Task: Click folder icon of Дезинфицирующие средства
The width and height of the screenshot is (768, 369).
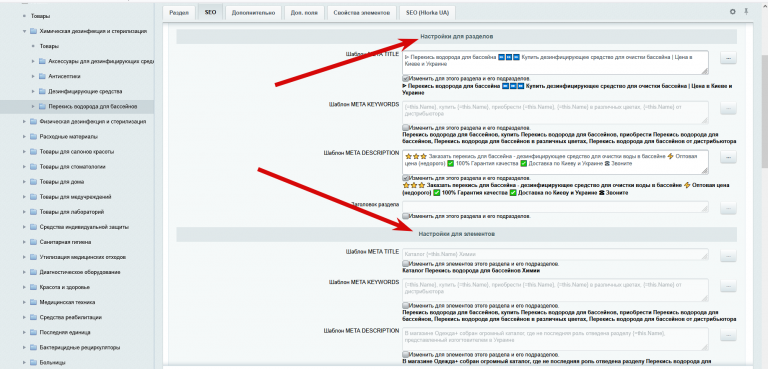Action: click(42, 91)
